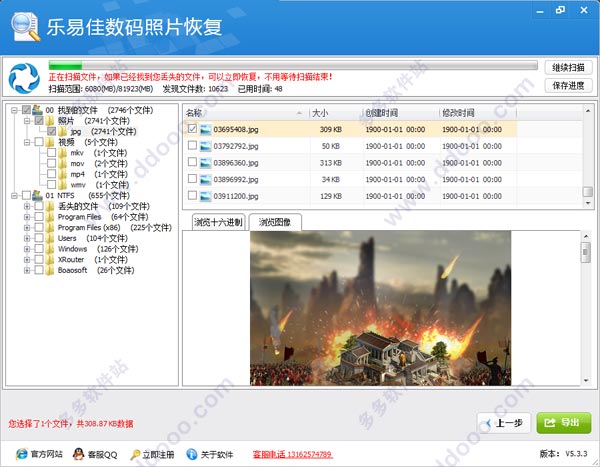Viewport: 600px width, 467px height.
Task: Click the info icon for About software
Action: click(192, 454)
